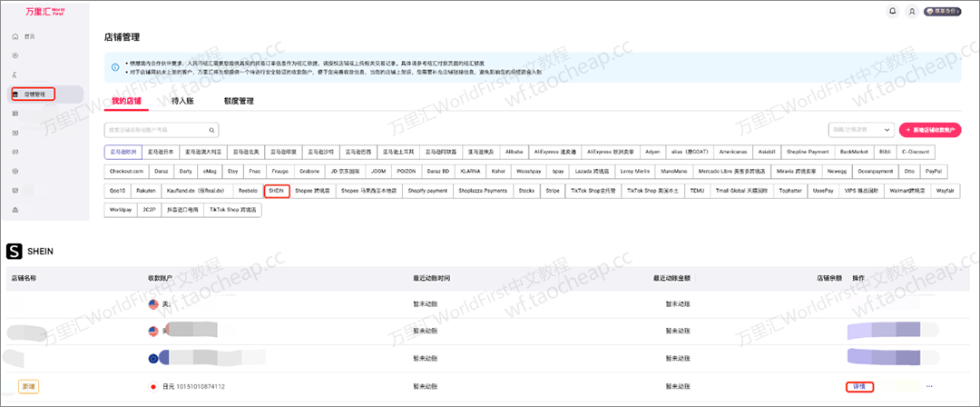Switch to 额度管理 tab

pos(239,101)
